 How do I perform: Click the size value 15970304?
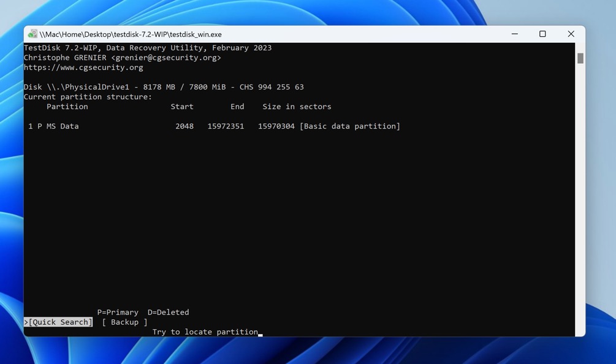tap(276, 126)
